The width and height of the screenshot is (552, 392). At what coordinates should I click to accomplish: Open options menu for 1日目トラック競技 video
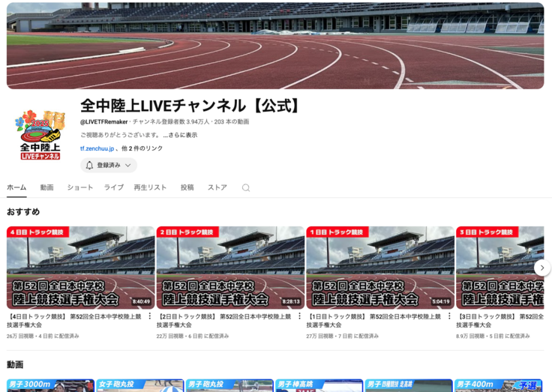pyautogui.click(x=449, y=316)
